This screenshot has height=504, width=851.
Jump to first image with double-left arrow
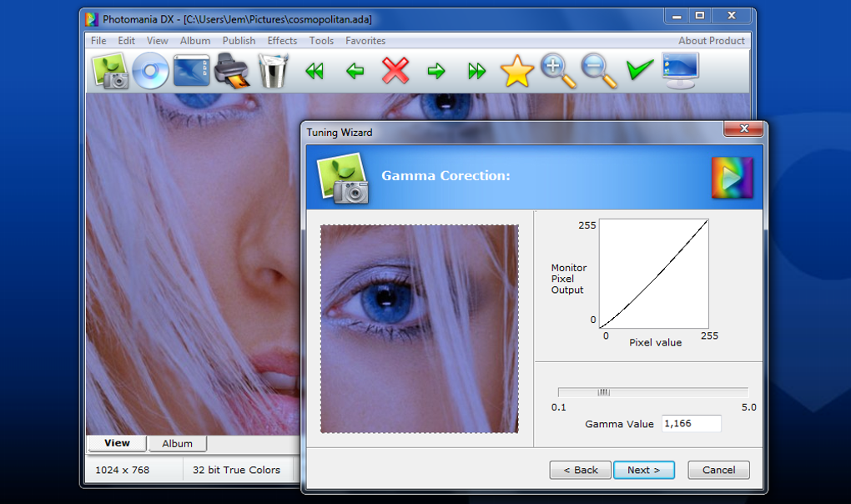point(315,71)
